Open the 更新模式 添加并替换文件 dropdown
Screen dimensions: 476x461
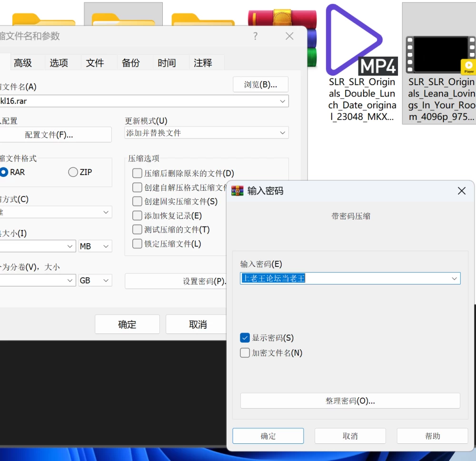[x=207, y=133]
